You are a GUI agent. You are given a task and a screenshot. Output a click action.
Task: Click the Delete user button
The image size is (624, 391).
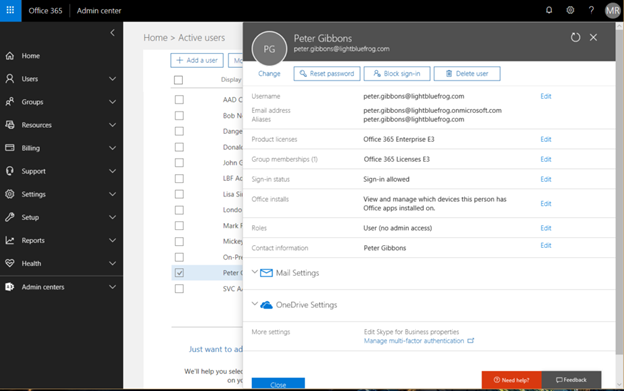(x=467, y=74)
